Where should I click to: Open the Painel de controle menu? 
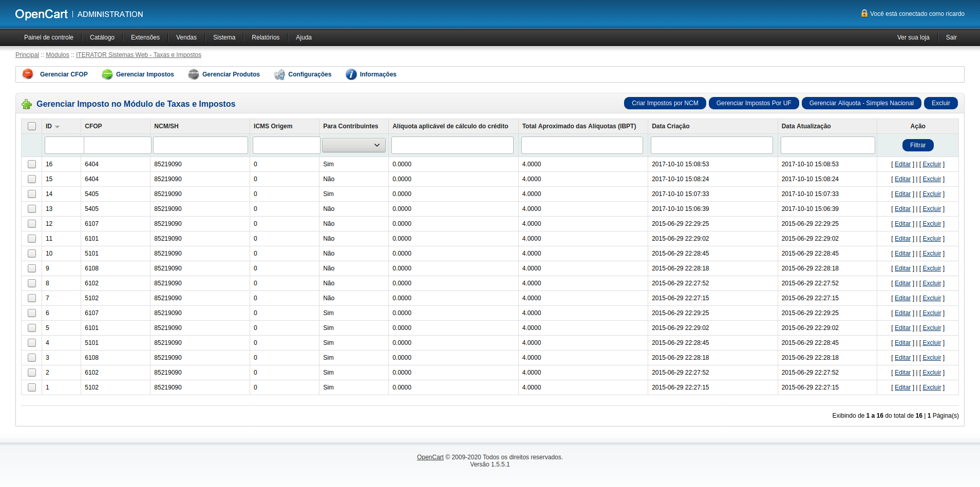tap(49, 37)
